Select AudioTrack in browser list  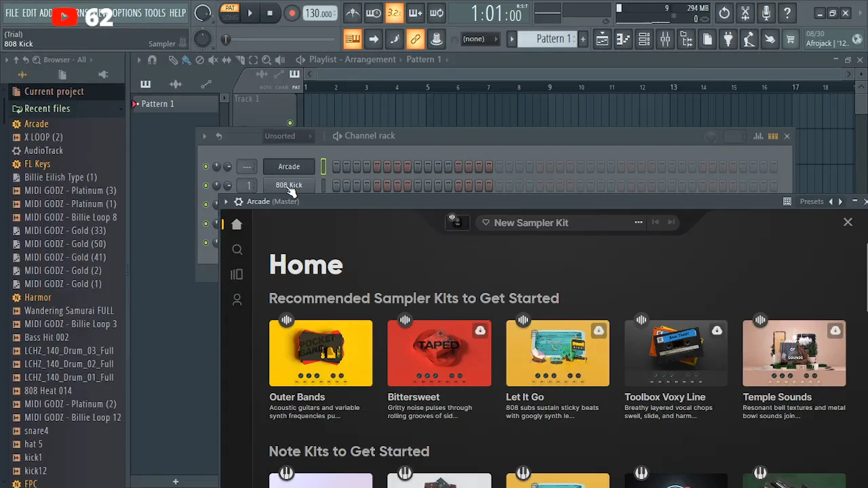[x=43, y=150]
